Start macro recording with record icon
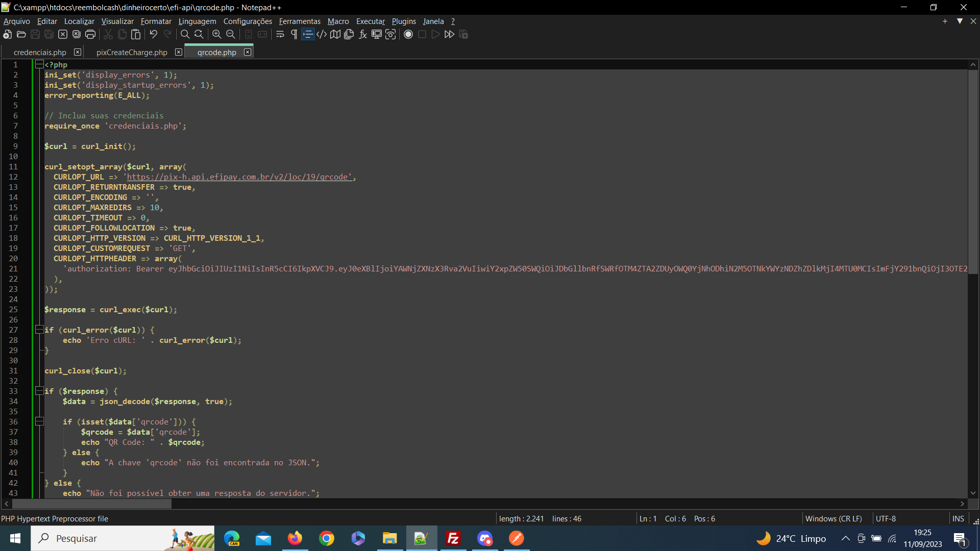 point(408,34)
